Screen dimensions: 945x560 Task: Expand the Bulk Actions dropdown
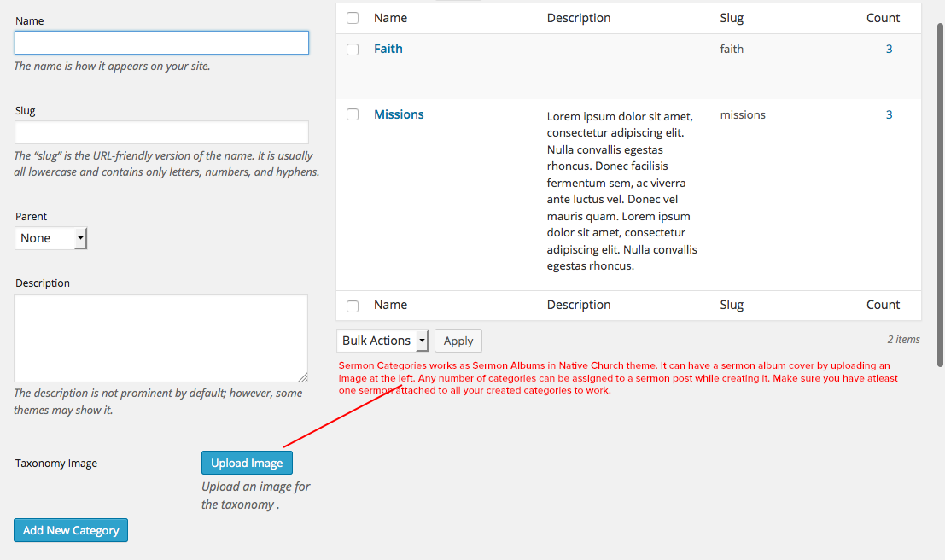[x=382, y=341]
